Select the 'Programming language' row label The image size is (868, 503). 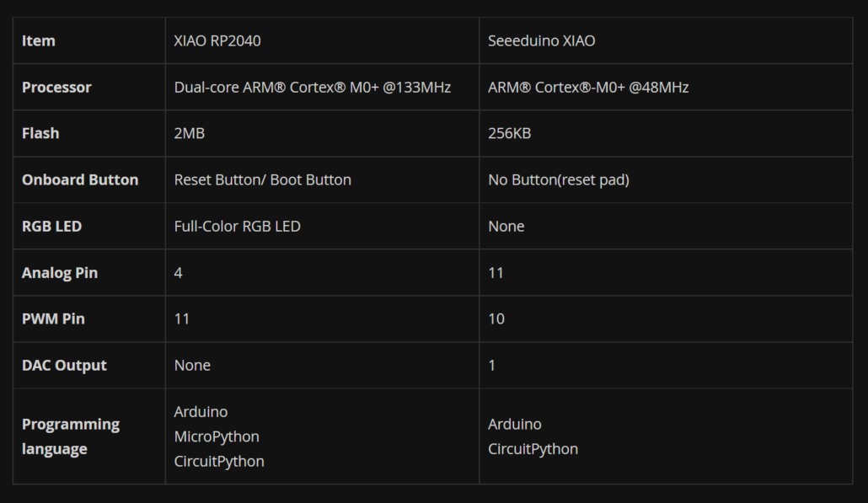coord(71,436)
